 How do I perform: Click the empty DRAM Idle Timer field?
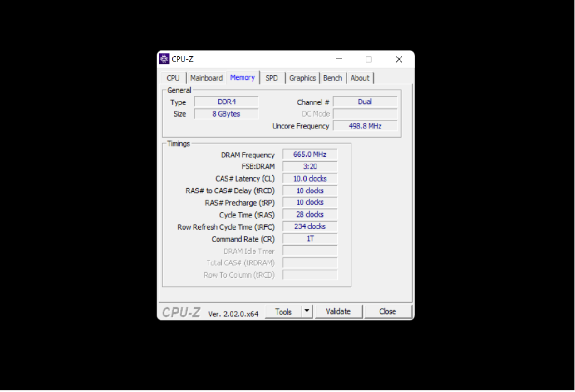310,251
